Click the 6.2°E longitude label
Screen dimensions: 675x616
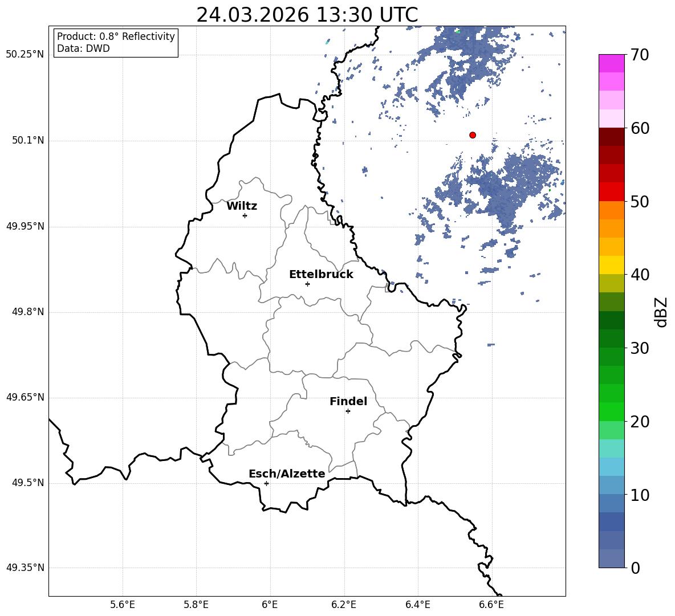coord(344,605)
